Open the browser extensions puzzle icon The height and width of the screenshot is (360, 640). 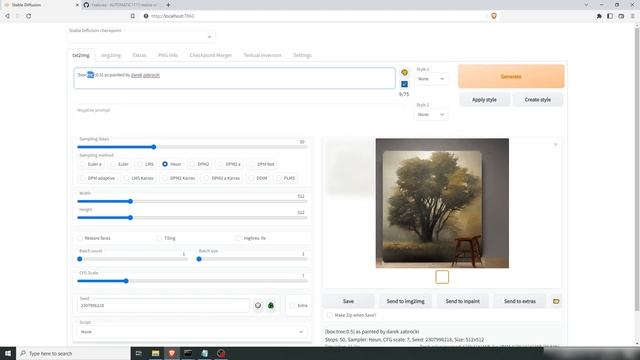599,16
